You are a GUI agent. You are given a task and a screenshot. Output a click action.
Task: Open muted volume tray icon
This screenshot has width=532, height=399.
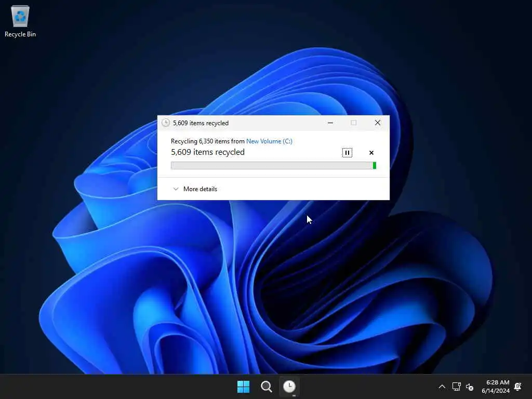[470, 387]
